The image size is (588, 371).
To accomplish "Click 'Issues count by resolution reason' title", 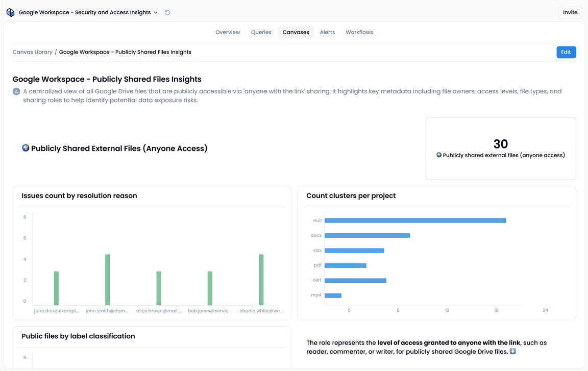I will [x=79, y=195].
